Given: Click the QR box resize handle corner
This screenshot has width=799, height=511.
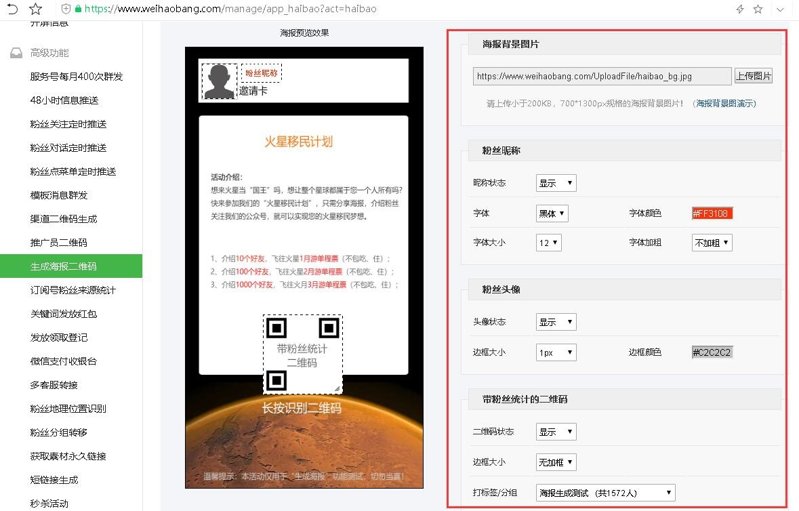Looking at the screenshot, I should pos(337,389).
